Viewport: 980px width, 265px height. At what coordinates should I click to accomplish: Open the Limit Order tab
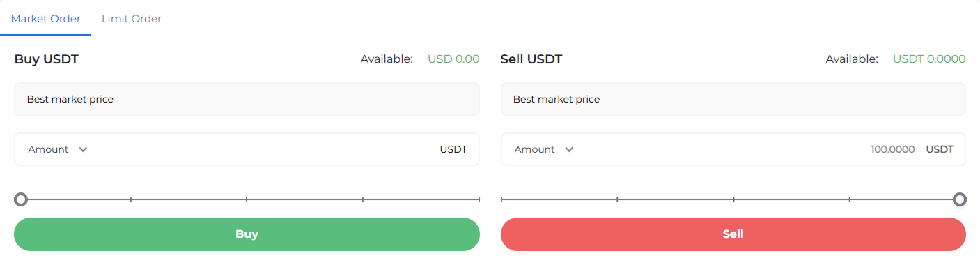coord(132,19)
